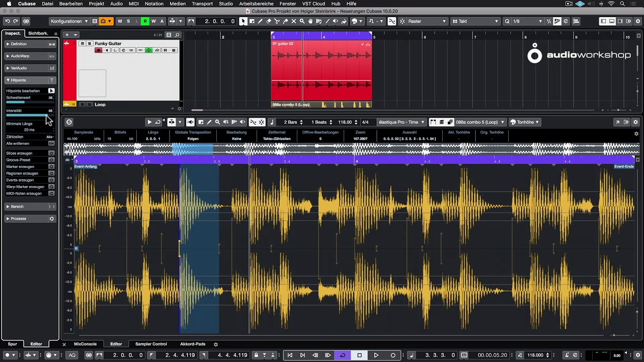Open the élastique Pro - Time algorithm dropdown
644x362 pixels.
[401, 122]
